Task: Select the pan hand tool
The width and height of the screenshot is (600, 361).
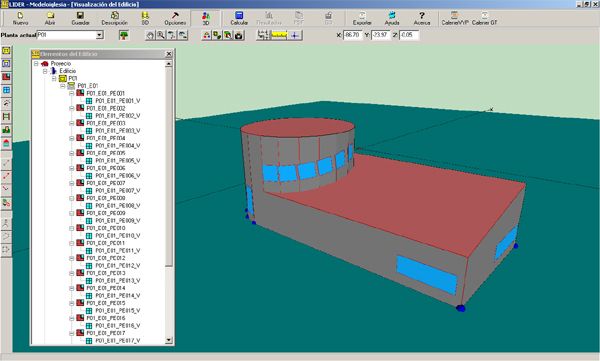Action: click(x=150, y=35)
